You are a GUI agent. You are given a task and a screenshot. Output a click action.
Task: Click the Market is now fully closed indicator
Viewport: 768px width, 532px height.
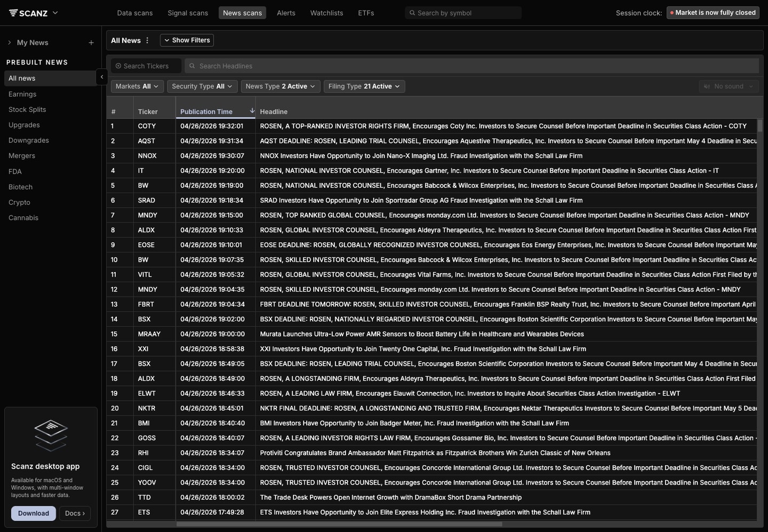(713, 13)
